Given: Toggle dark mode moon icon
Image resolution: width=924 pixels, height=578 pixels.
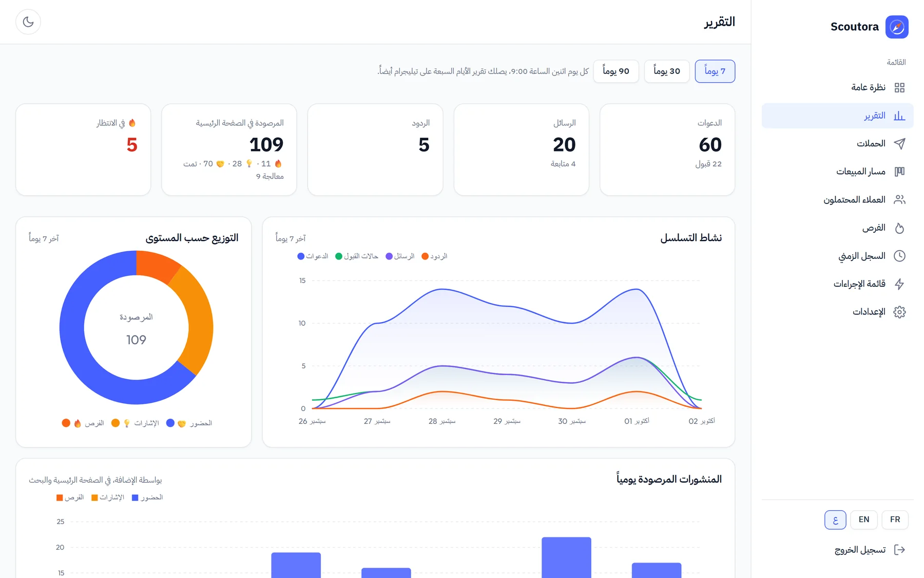Looking at the screenshot, I should point(28,22).
